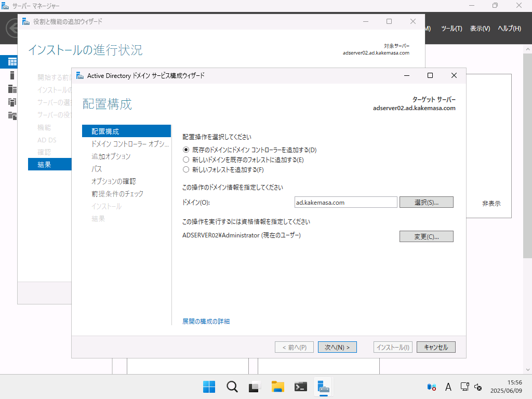The image size is (532, 399).
Task: Open Terminal from taskbar
Action: [x=301, y=387]
